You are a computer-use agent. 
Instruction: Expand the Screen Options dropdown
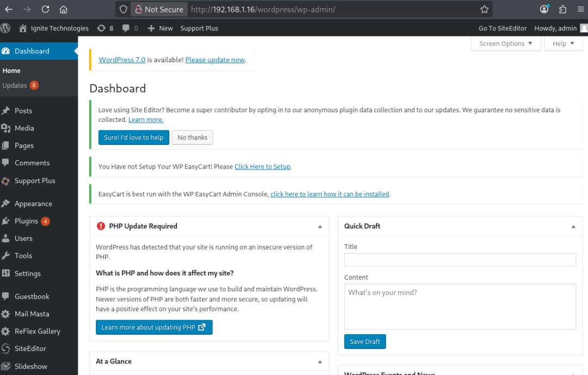pyautogui.click(x=506, y=44)
